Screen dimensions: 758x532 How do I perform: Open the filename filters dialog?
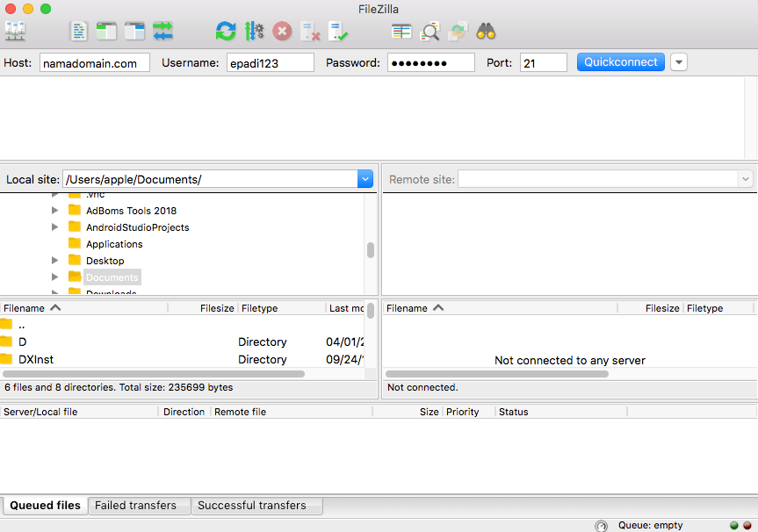tap(401, 32)
